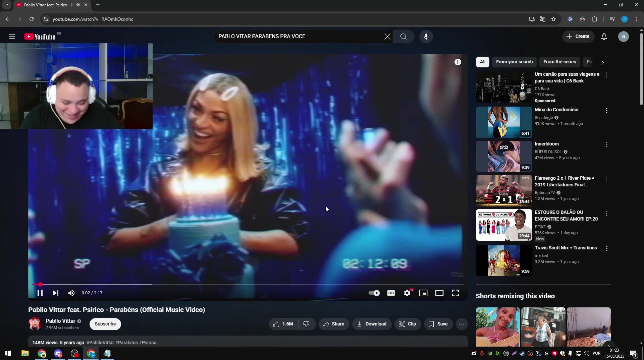Viewport: 644px width, 360px height.
Task: Open File Explorer from taskbar
Action: pyautogui.click(x=25, y=354)
